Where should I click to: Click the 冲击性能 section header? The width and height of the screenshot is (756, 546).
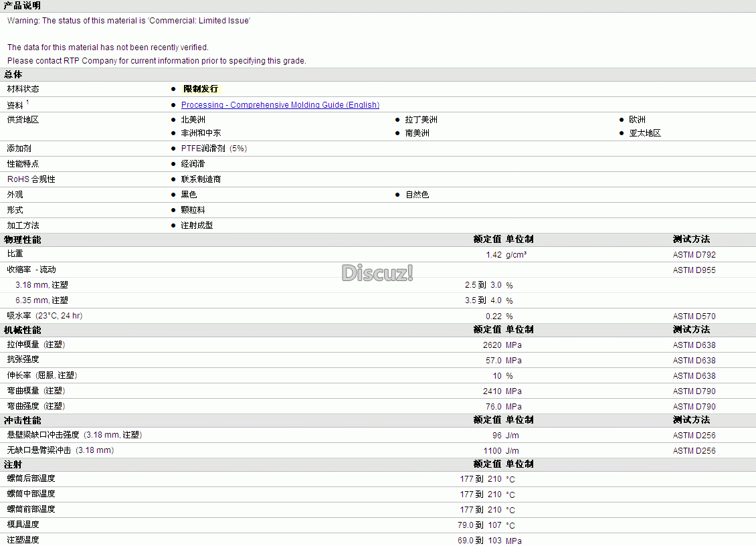[x=22, y=421]
